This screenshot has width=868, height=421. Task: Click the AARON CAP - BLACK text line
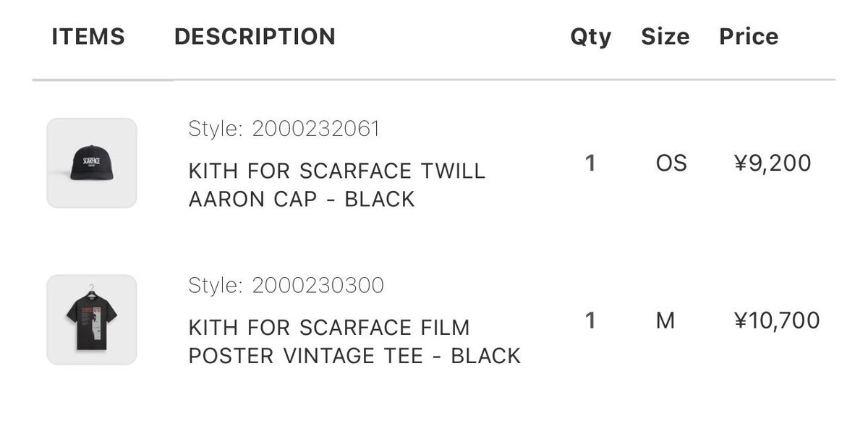tap(302, 200)
